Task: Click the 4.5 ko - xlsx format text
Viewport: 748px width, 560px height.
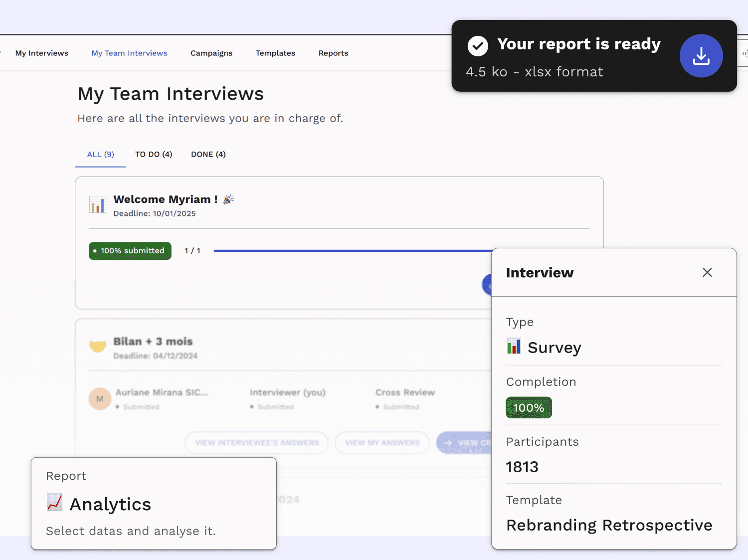Action: coord(535,72)
